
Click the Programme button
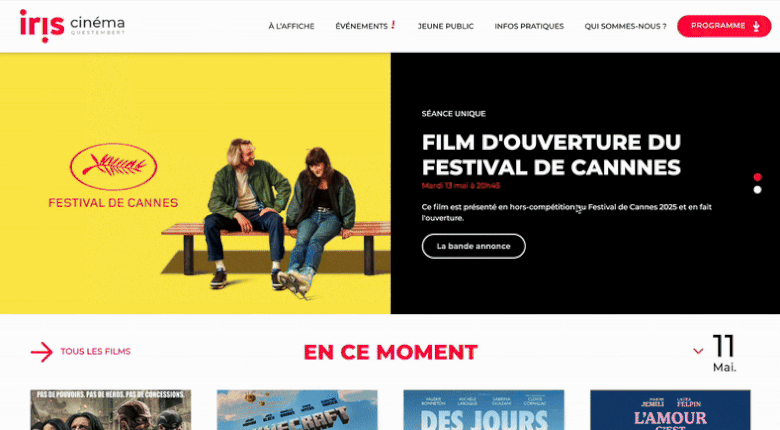[724, 26]
